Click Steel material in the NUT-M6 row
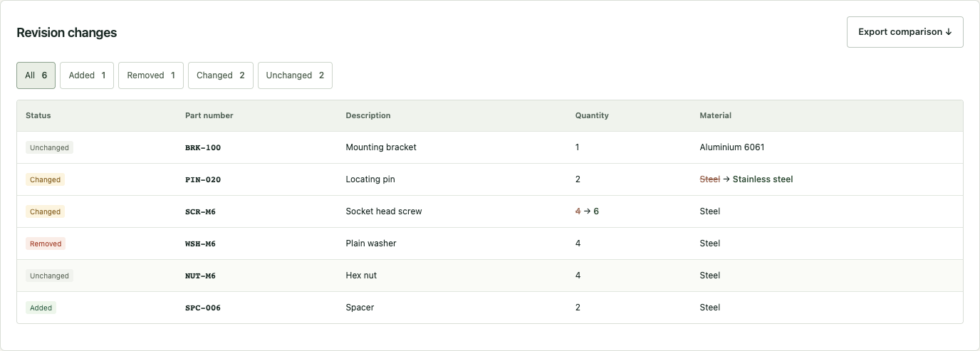 click(710, 276)
